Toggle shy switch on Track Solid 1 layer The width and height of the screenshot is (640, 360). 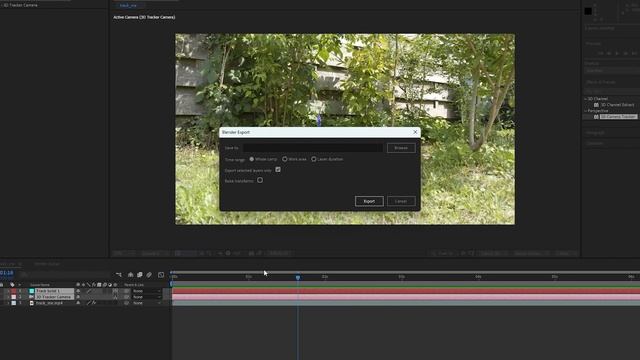coord(78,291)
